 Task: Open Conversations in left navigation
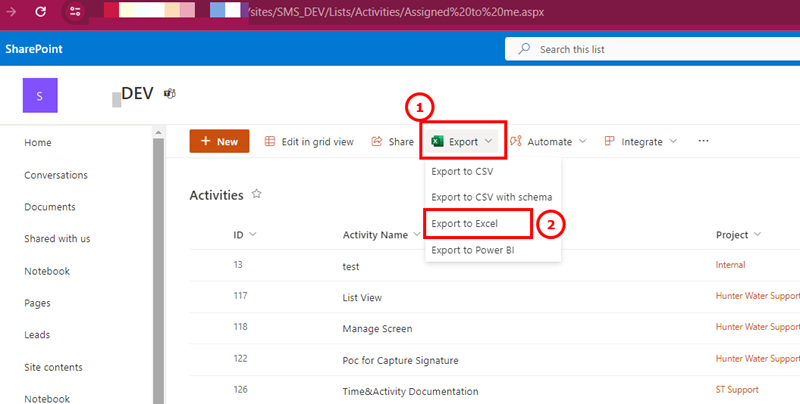pos(56,175)
